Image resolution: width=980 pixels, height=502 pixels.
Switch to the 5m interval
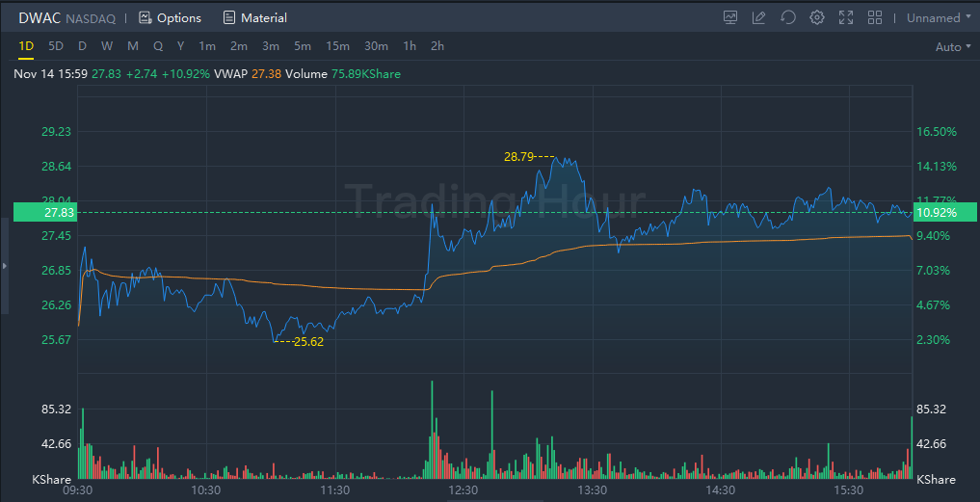[x=303, y=46]
